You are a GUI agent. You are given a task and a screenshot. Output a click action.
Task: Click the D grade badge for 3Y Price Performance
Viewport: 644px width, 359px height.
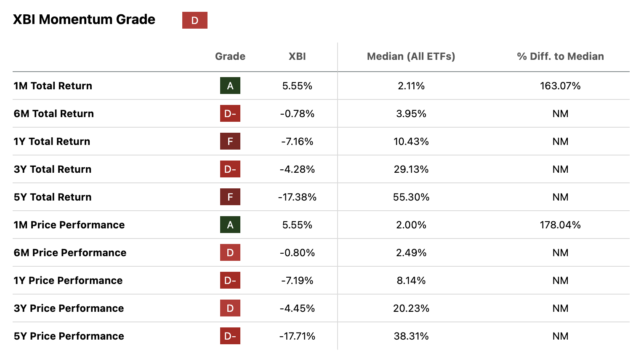pyautogui.click(x=230, y=308)
